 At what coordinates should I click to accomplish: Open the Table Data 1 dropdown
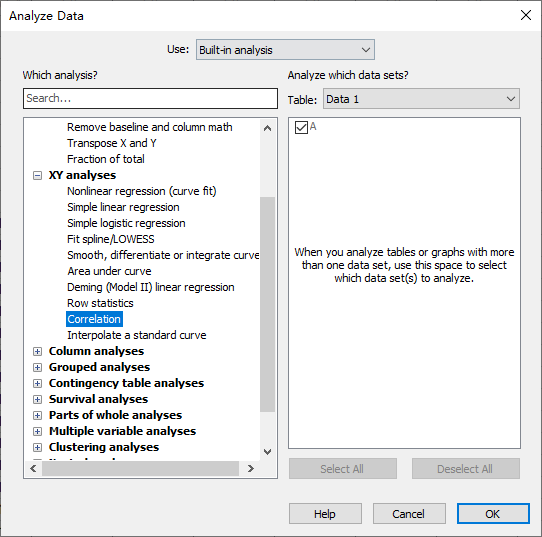tap(421, 99)
